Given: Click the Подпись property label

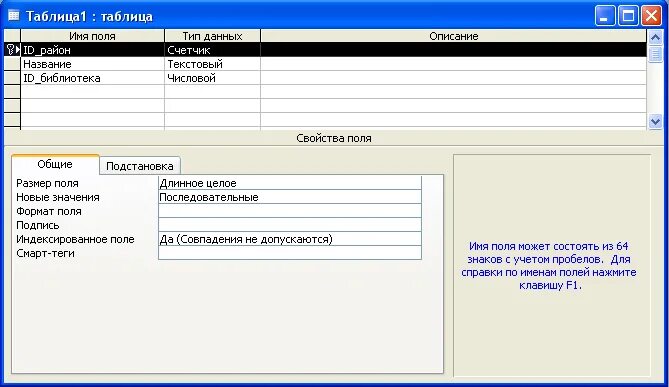Looking at the screenshot, I should (x=38, y=225).
